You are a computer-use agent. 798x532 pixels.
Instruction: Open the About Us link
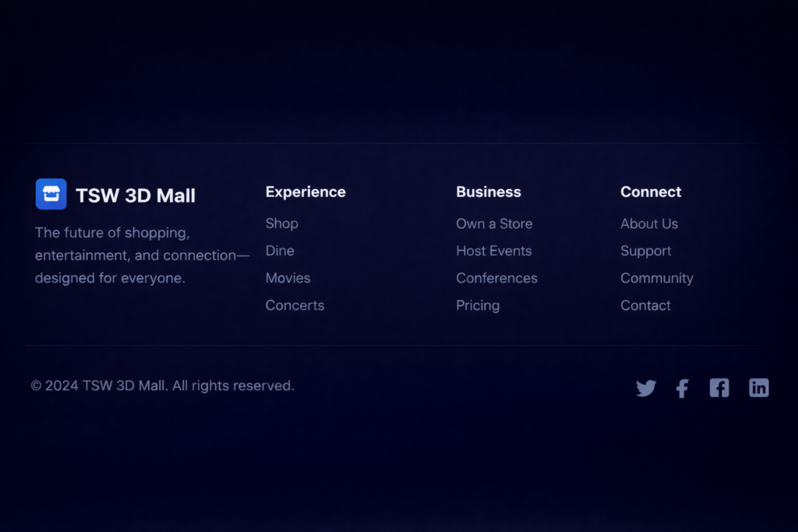point(649,224)
